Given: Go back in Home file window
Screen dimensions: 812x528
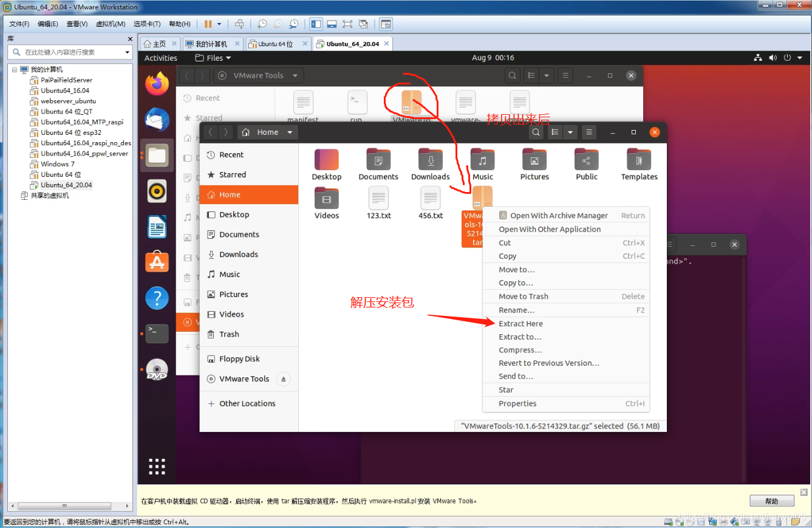Looking at the screenshot, I should pos(210,132).
